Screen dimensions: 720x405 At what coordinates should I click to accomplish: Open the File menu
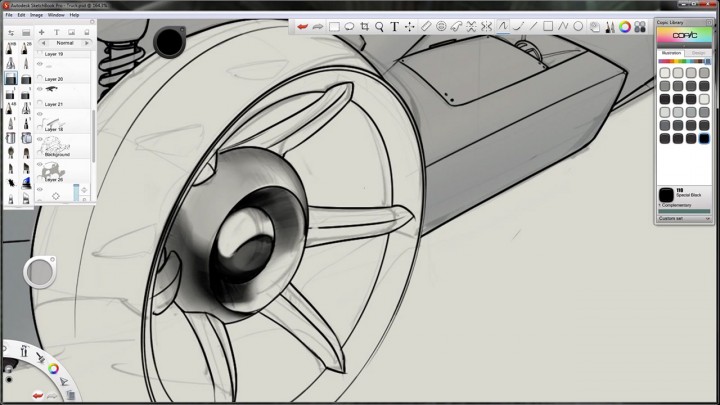click(x=9, y=15)
